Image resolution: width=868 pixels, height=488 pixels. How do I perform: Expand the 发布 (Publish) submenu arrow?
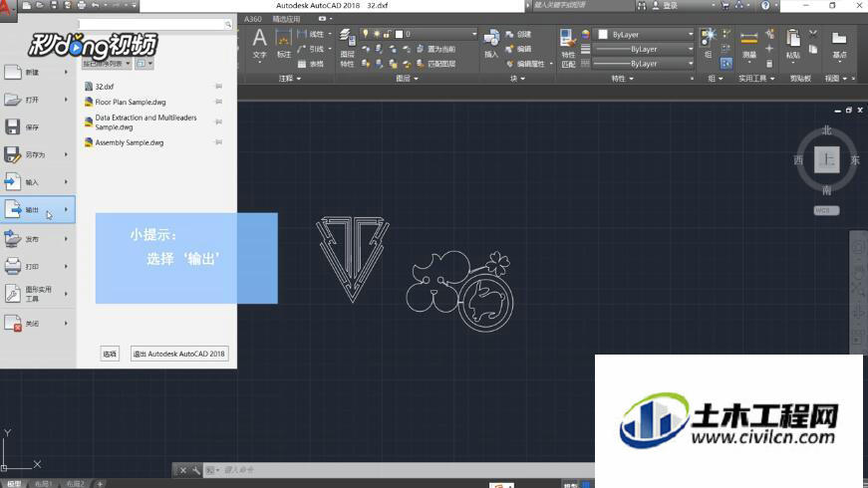[66, 239]
